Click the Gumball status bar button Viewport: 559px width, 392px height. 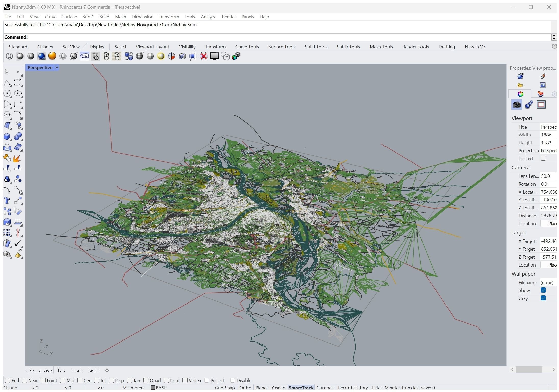tap(325, 388)
